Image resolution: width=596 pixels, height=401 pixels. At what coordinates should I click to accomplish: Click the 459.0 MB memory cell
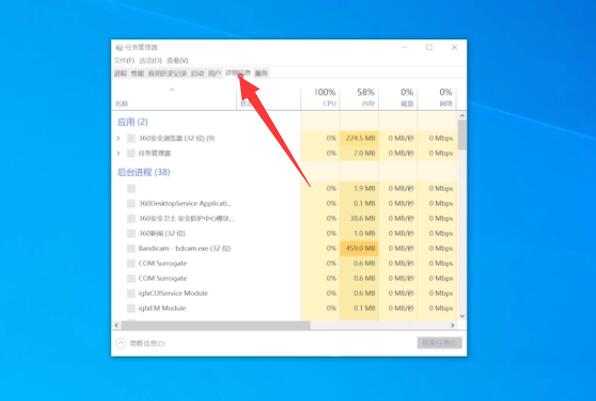click(359, 248)
